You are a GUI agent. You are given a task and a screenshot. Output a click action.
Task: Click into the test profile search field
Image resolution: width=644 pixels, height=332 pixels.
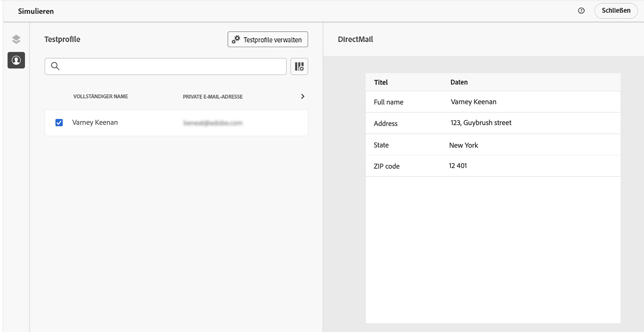pos(171,66)
